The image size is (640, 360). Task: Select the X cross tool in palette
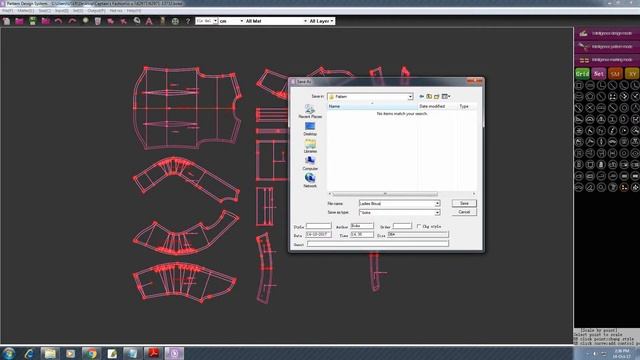point(590,108)
